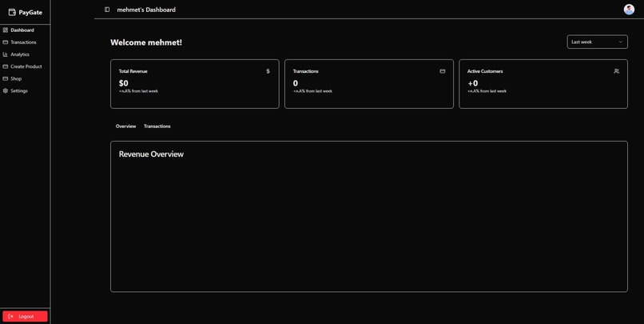The image size is (644, 324).
Task: Click the users icon on Active Customers card
Action: click(617, 71)
